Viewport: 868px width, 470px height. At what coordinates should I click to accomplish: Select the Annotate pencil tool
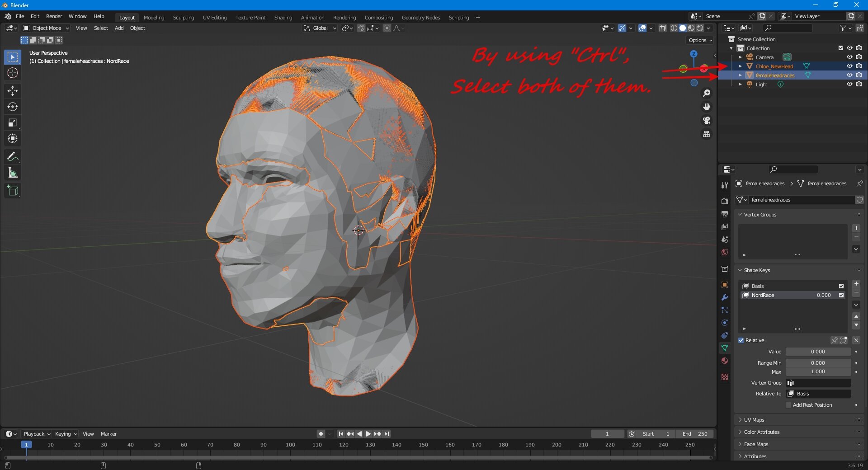[13, 157]
